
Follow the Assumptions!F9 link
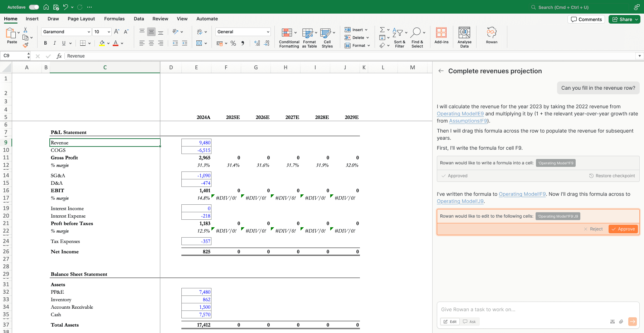(x=468, y=121)
